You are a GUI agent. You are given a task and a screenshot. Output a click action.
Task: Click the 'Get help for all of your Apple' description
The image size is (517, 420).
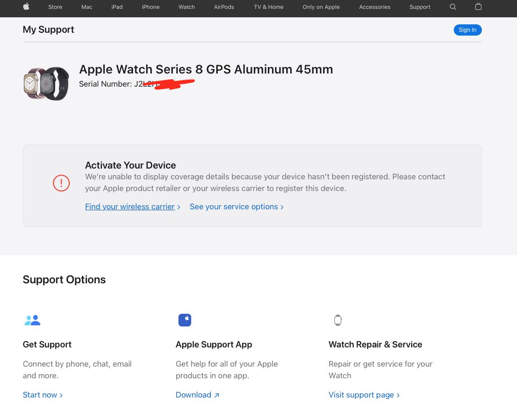point(227,369)
